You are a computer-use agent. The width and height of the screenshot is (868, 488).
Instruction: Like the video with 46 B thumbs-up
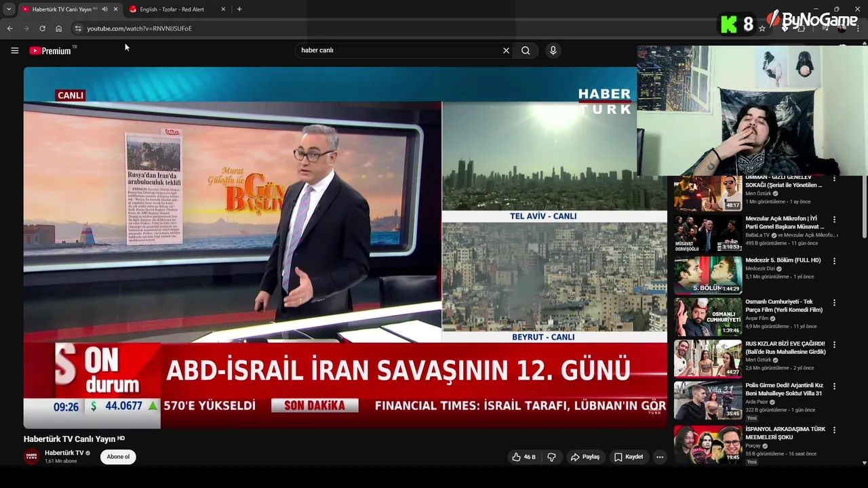(524, 457)
